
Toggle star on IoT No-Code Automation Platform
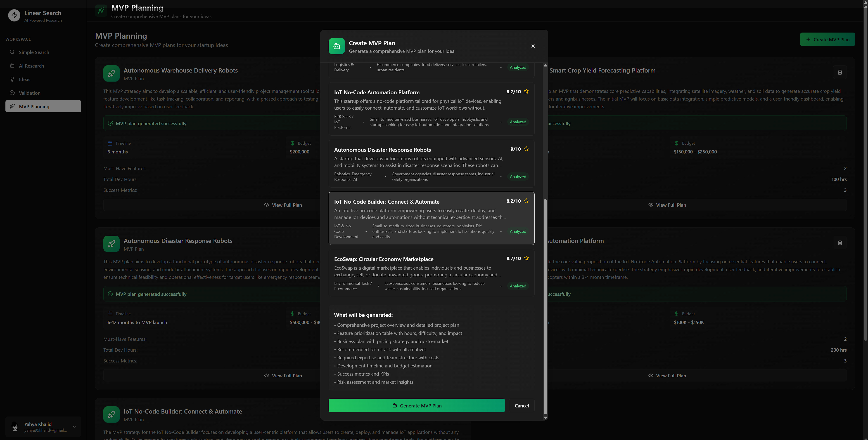(526, 92)
